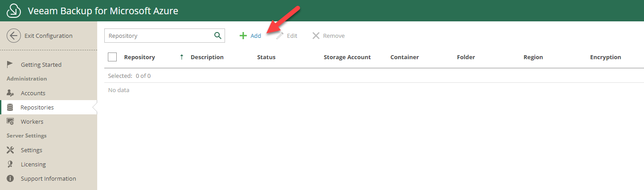Click the back arrow Exit Configuration icon
Image resolution: width=644 pixels, height=190 pixels.
[x=14, y=36]
